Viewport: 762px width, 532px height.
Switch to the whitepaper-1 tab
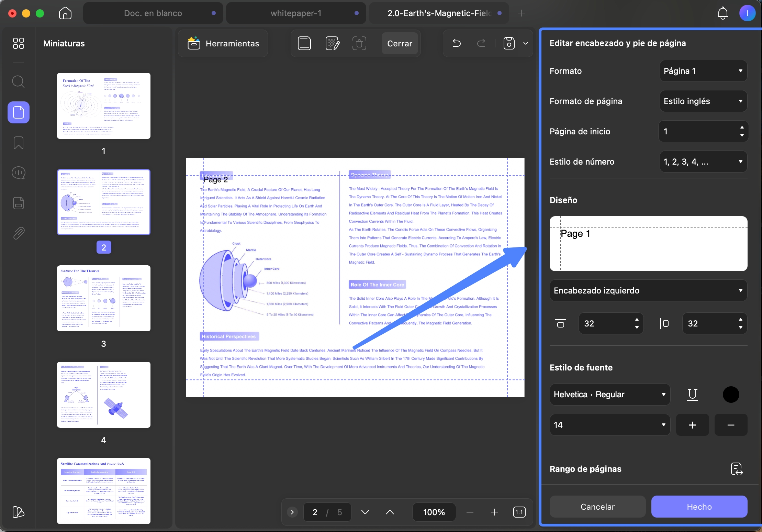[296, 13]
